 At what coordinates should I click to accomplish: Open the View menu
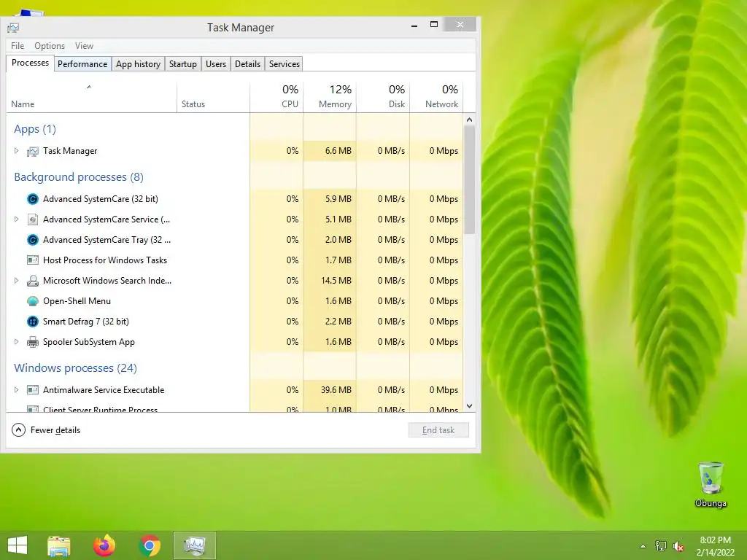pos(84,46)
